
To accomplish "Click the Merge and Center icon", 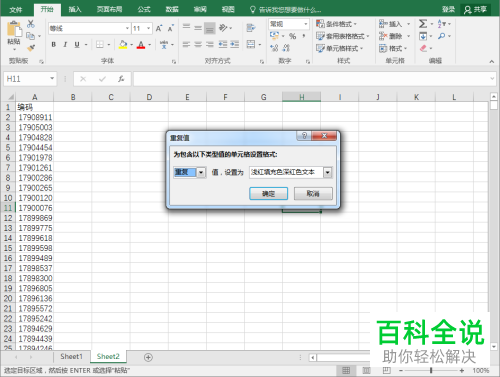I will 251,44.
